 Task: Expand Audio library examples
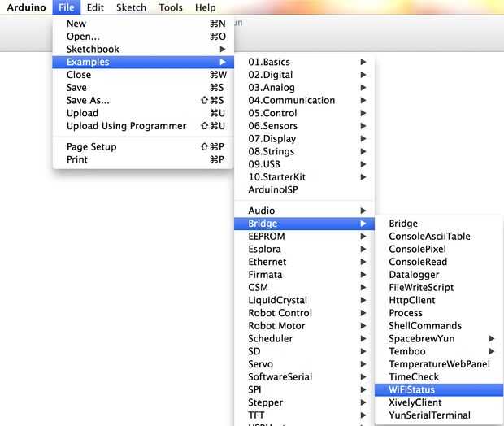click(304, 211)
